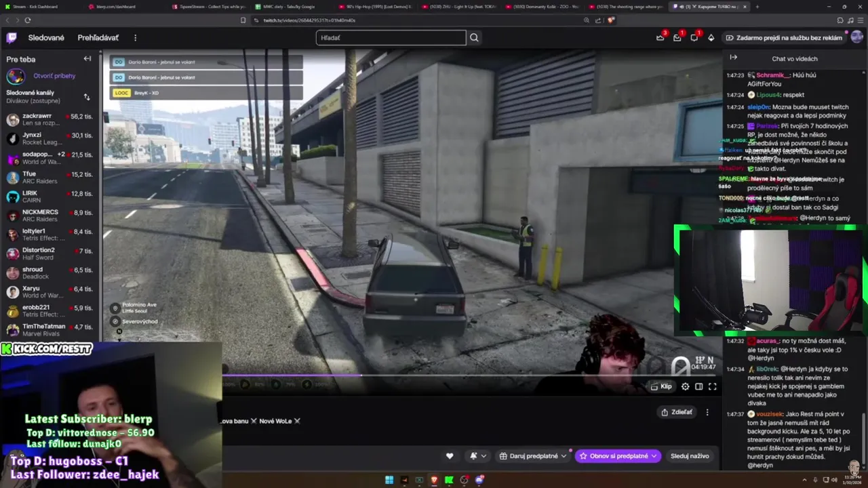Open sort options for Sledované kanály
Viewport: 868px width, 488px height.
pos(87,97)
